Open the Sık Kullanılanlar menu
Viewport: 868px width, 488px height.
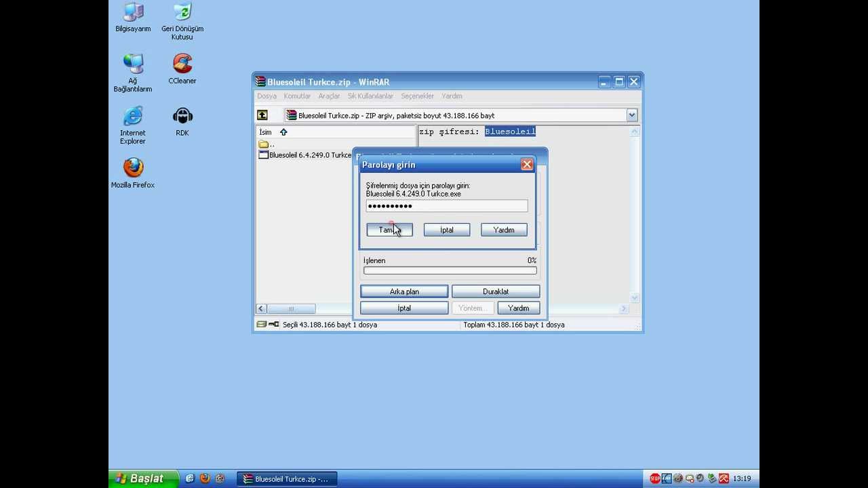(x=370, y=96)
